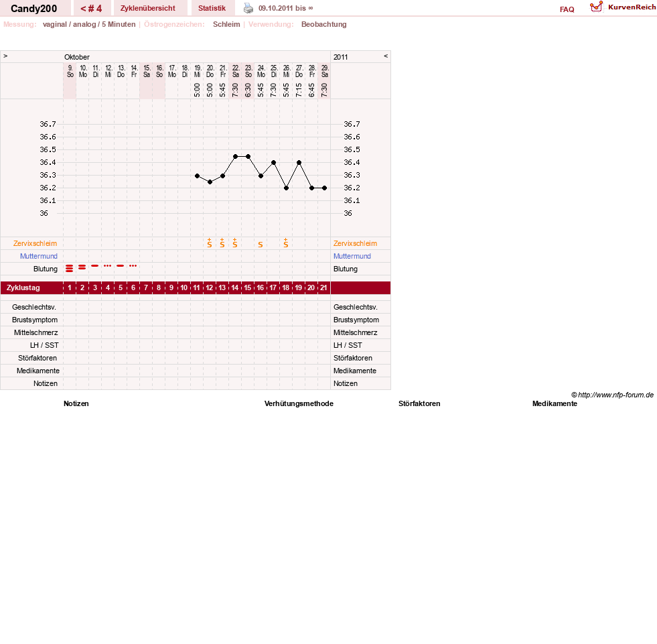The height and width of the screenshot is (644, 657).
Task: Click the nfp-forum.de copyright text
Action: pos(612,395)
